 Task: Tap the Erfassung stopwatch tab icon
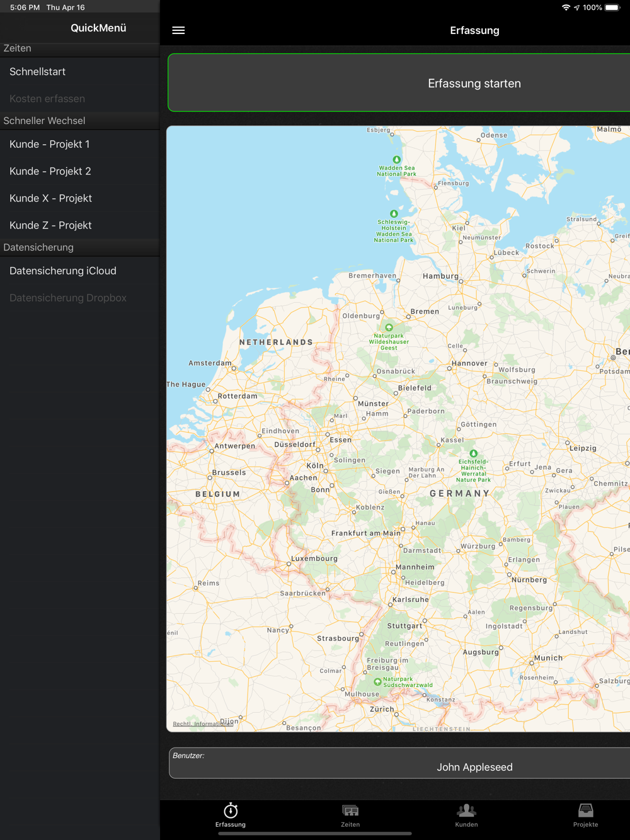pyautogui.click(x=231, y=810)
